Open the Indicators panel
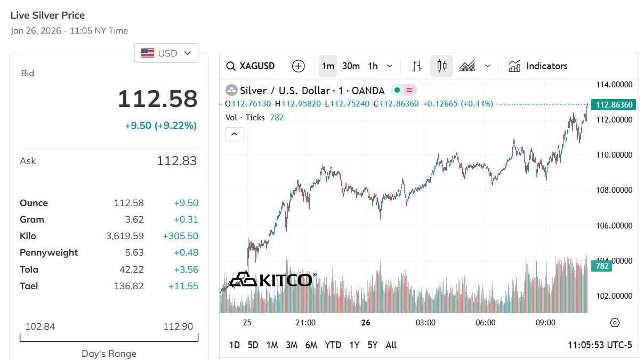The image size is (644, 360). [x=538, y=66]
